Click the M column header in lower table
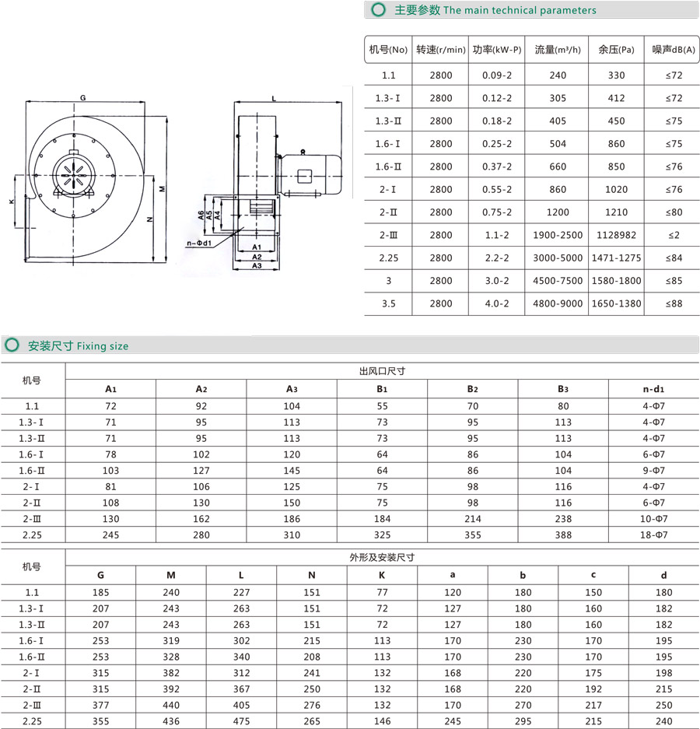 coord(171,575)
